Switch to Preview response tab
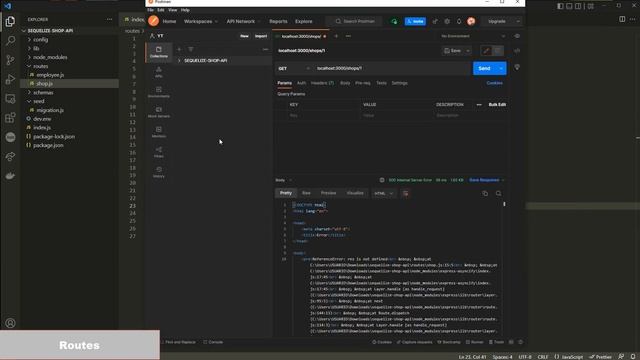The width and height of the screenshot is (640, 360). point(328,193)
